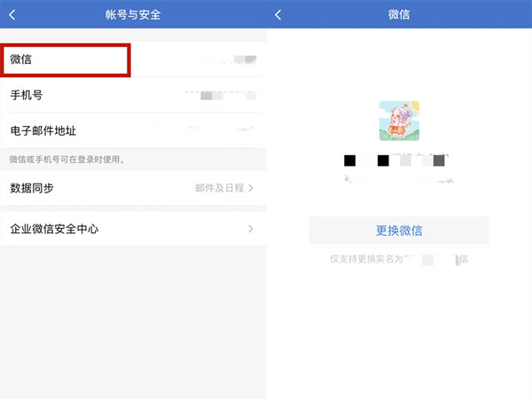Click the 微信 page header title
This screenshot has width=532, height=399.
click(x=399, y=15)
